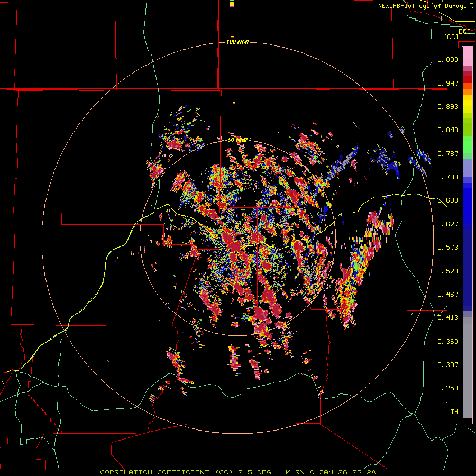
Task: Click the "23:28" timestamp in the caption
Action: [364, 472]
